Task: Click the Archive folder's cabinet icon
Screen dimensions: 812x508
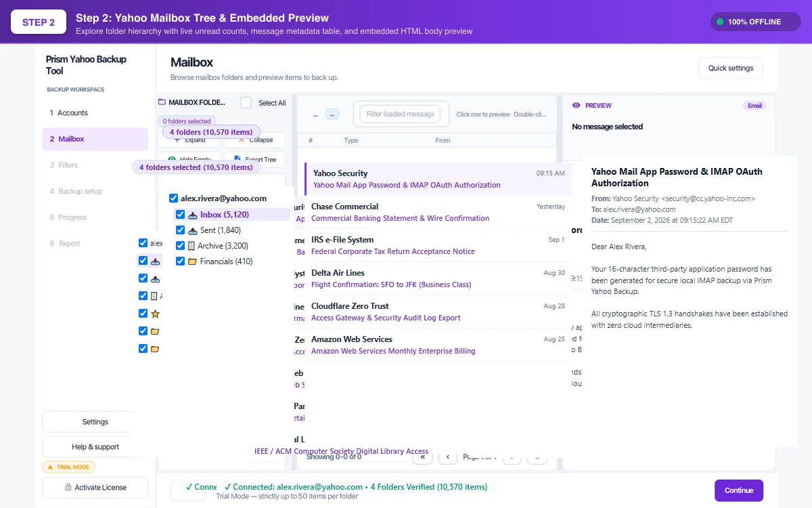Action: [x=191, y=246]
